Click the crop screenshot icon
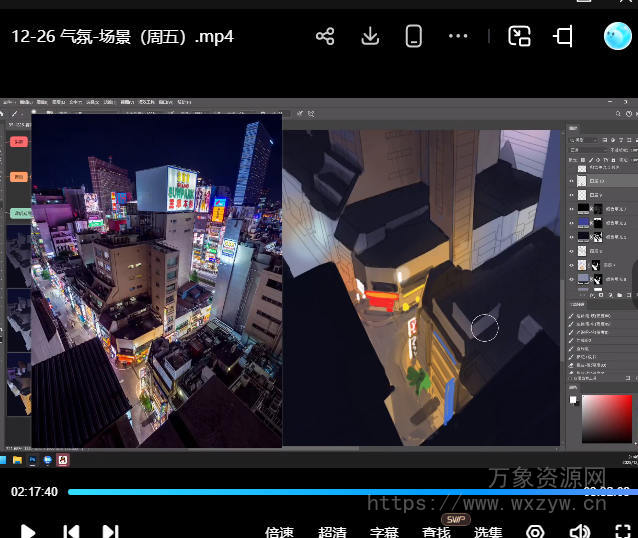The width and height of the screenshot is (638, 538). click(x=564, y=37)
